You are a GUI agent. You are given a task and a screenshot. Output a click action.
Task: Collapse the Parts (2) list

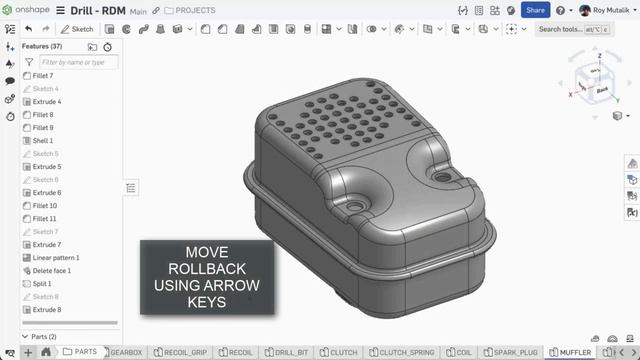coord(25,337)
